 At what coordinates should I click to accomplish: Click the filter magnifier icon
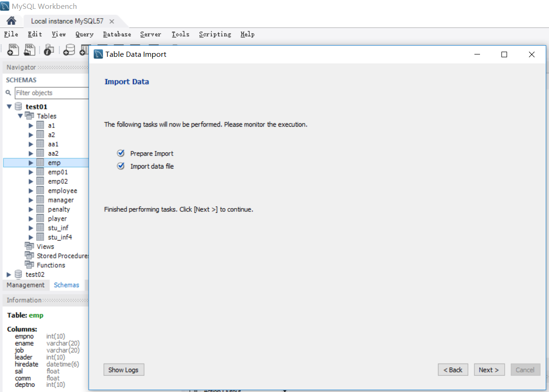(8, 93)
